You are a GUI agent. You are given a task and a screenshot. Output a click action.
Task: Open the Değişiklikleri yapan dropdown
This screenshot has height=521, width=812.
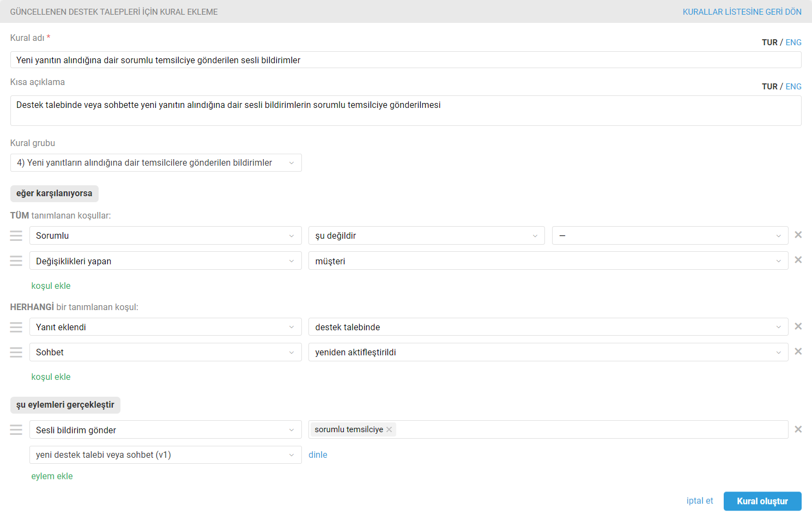click(x=166, y=261)
